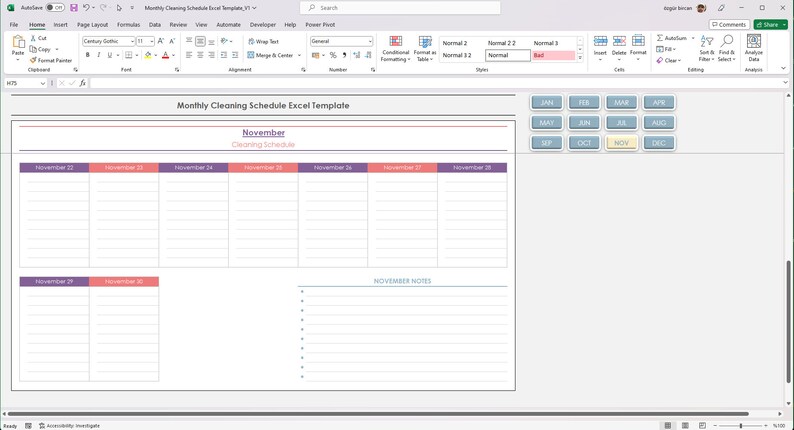Viewport: 794px width, 430px height.
Task: Apply comma style format
Action: coord(344,55)
